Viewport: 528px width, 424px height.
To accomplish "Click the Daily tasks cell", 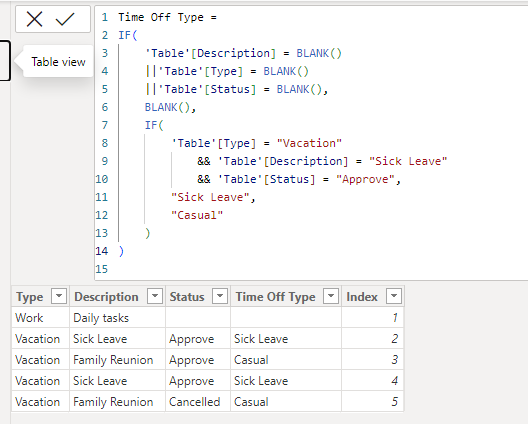I will (x=117, y=318).
